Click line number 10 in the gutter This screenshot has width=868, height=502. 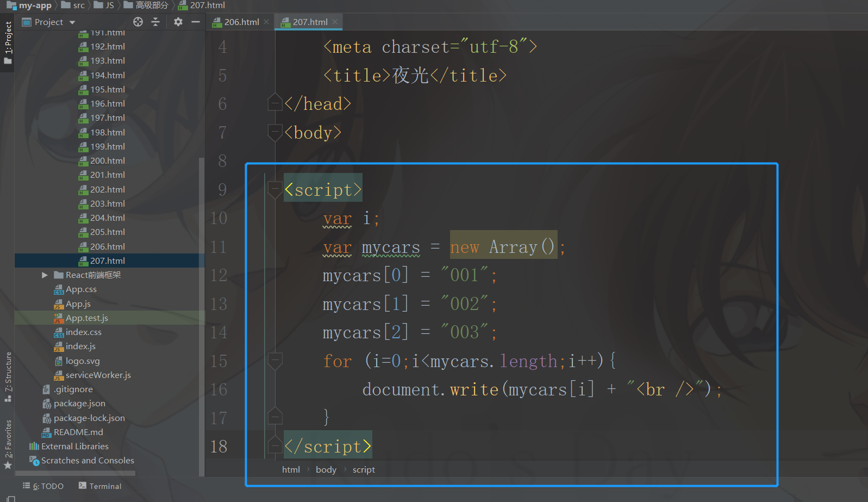point(218,219)
